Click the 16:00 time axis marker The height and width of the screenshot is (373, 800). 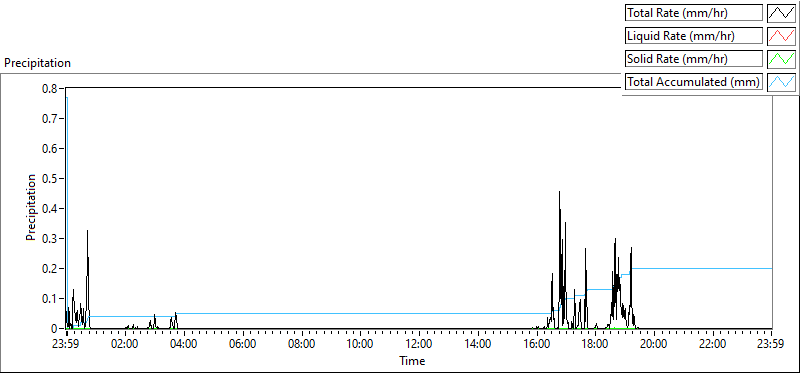[x=536, y=343]
